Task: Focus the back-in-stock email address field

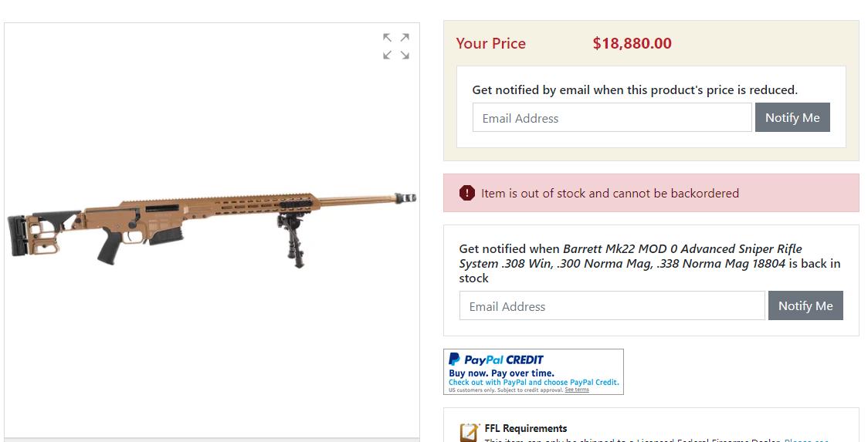Action: coord(612,306)
